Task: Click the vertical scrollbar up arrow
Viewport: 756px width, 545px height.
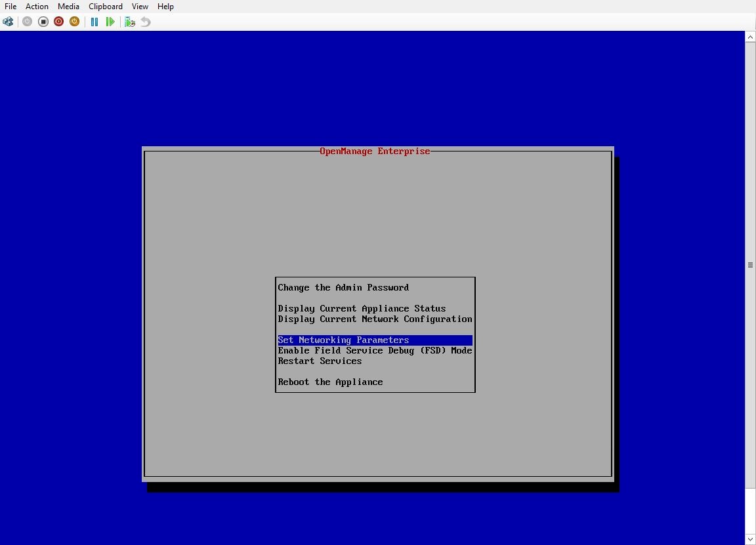Action: pos(750,37)
